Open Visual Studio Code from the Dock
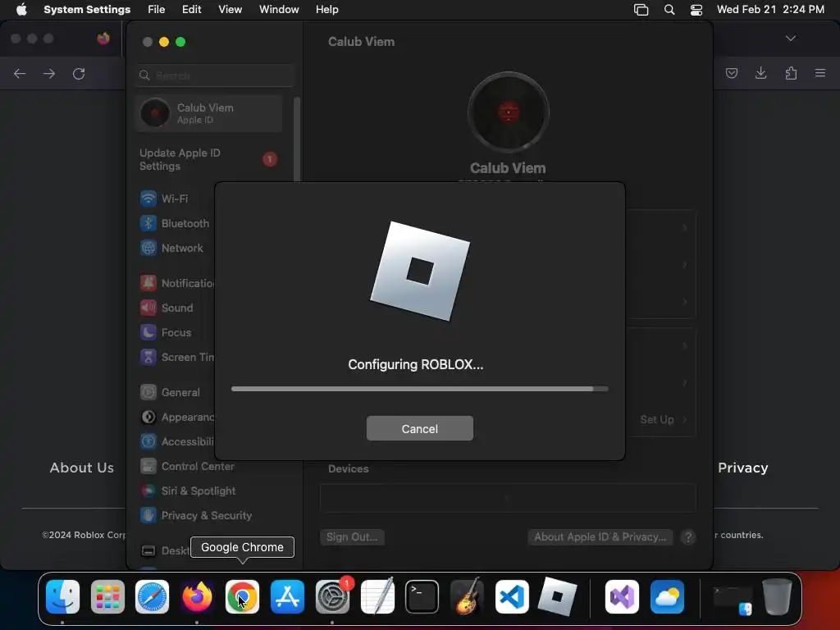 [x=512, y=597]
